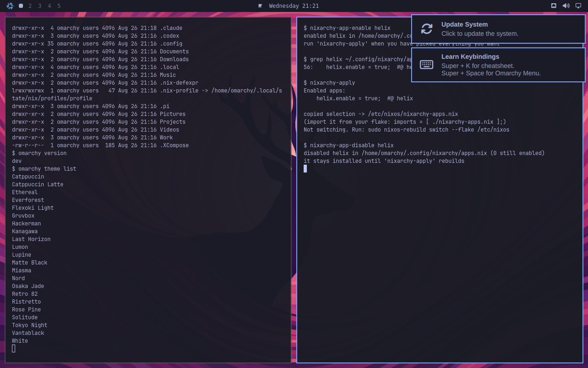Click 'Gruvbox' theme name
Viewport: 588px width, 368px height.
pyautogui.click(x=23, y=216)
